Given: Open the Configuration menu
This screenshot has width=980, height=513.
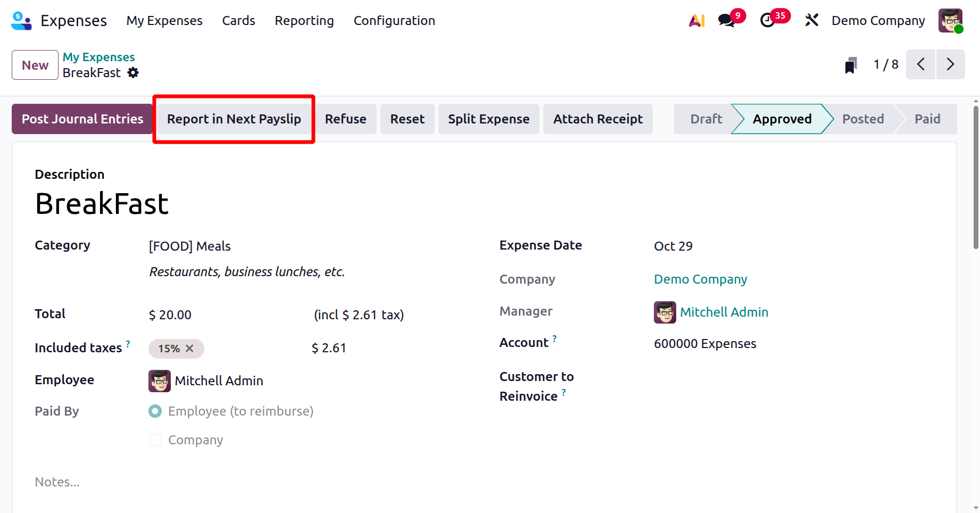Looking at the screenshot, I should tap(394, 21).
